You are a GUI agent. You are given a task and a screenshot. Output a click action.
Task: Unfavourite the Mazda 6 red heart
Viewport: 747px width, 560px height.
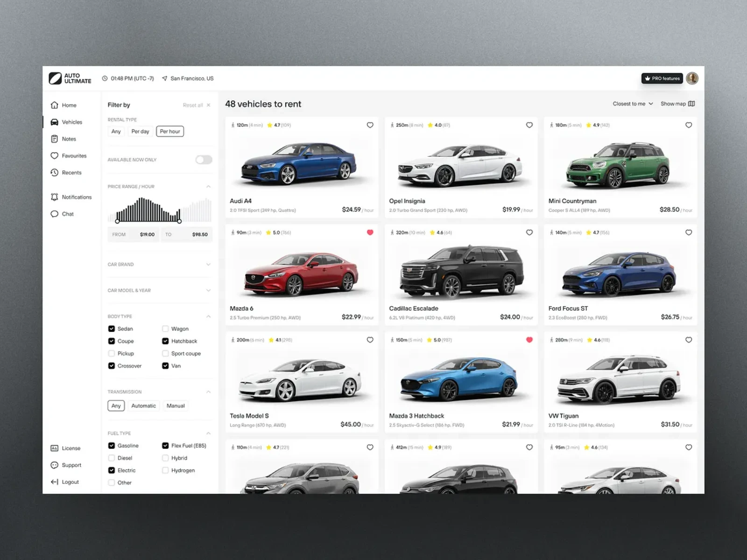point(370,232)
